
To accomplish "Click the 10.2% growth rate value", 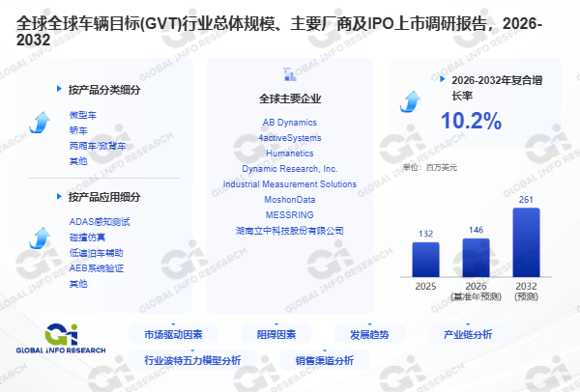I will point(472,121).
